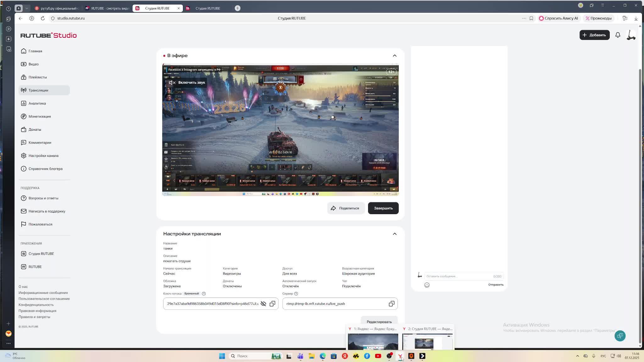
Task: Collapse the В эфире section
Action: tap(395, 56)
